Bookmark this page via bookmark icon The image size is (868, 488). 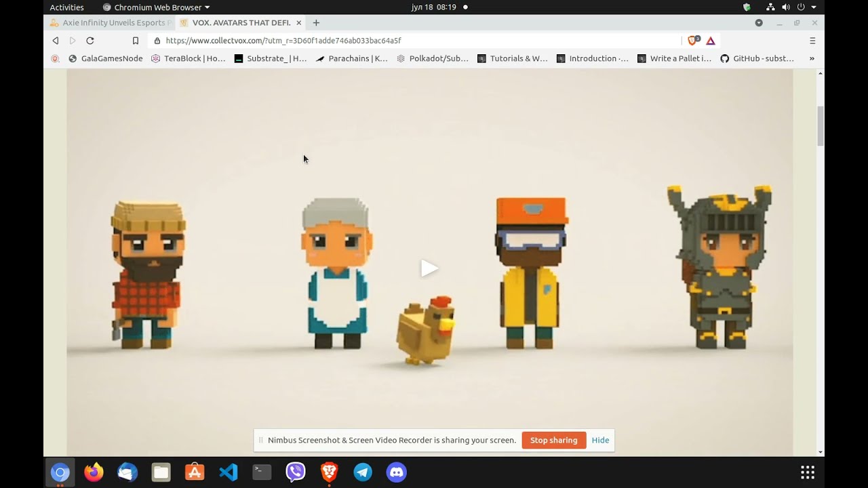coord(136,41)
